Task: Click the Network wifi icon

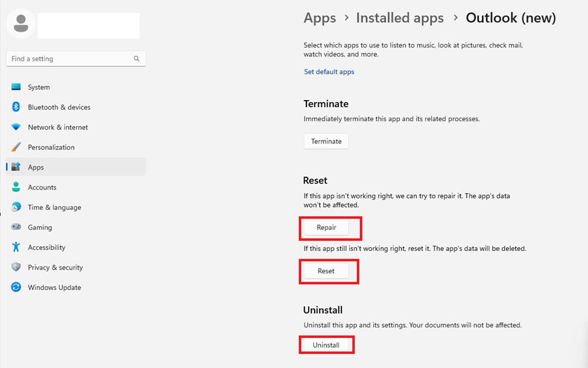Action: 16,127
